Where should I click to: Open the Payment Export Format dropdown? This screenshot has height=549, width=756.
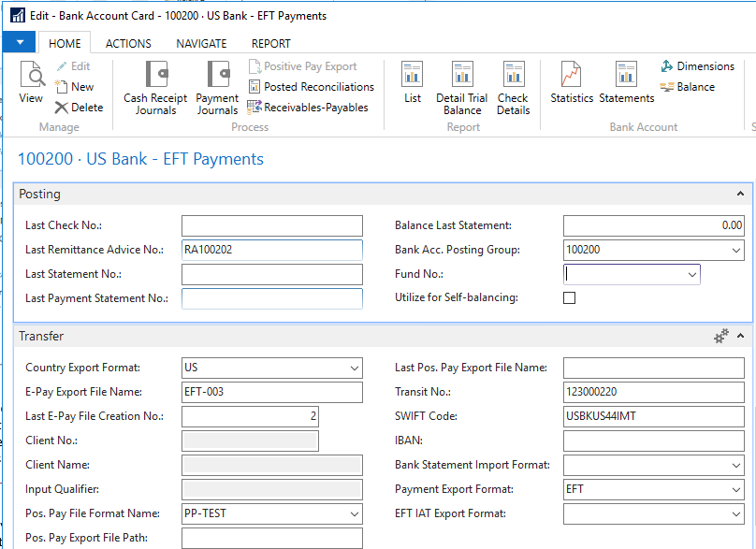pos(736,489)
